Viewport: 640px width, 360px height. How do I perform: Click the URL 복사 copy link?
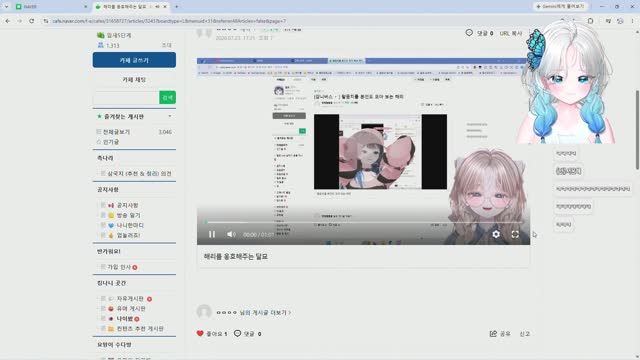tap(511, 33)
